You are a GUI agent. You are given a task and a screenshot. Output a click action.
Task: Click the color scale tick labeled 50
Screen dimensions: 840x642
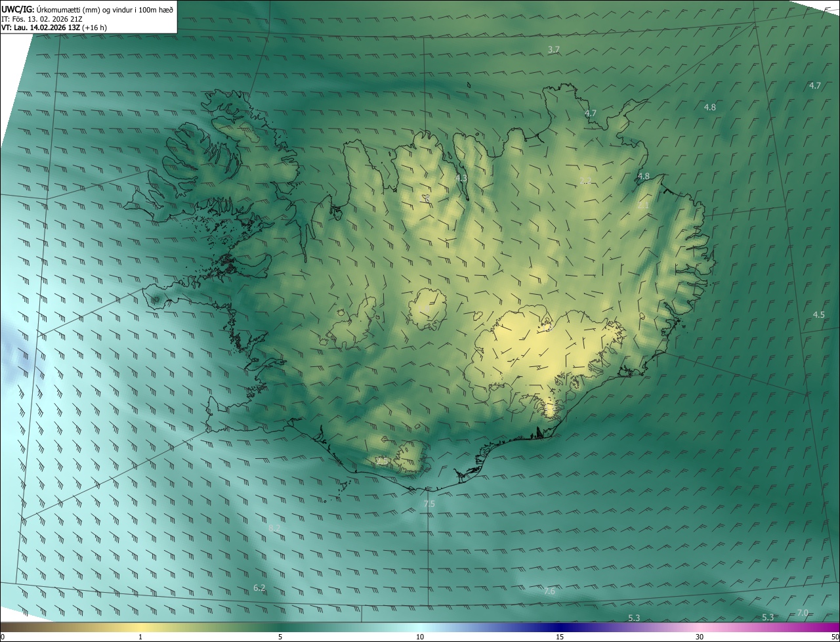(835, 637)
